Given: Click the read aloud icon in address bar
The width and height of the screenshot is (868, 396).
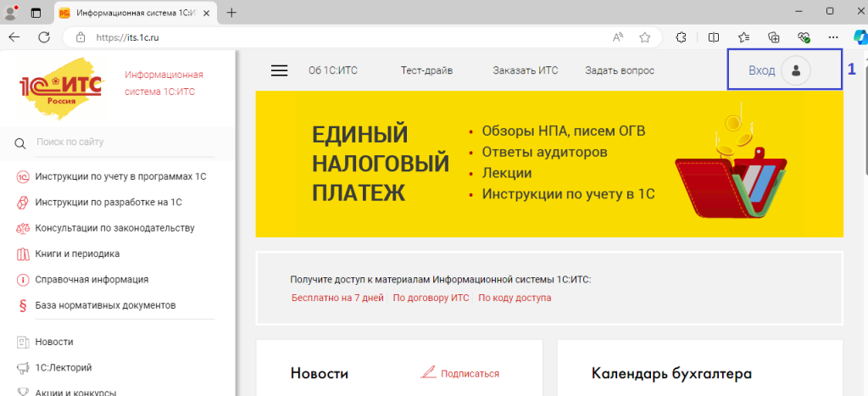Looking at the screenshot, I should pyautogui.click(x=618, y=37).
